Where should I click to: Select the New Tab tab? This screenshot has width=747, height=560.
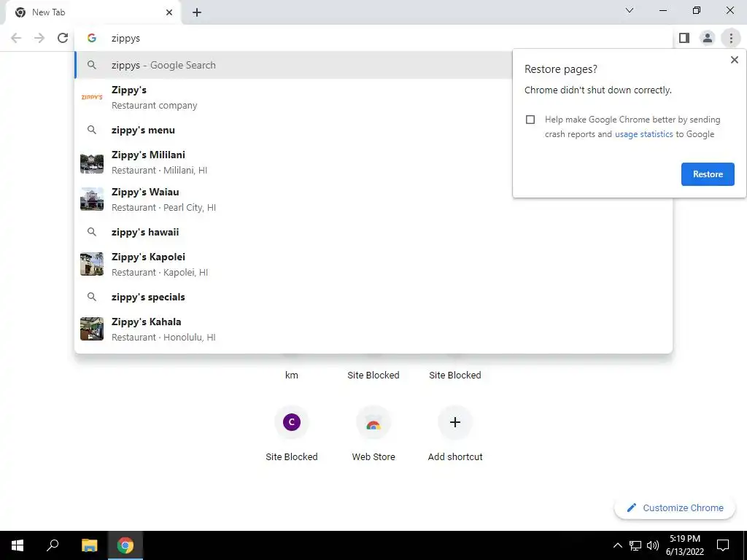click(93, 12)
